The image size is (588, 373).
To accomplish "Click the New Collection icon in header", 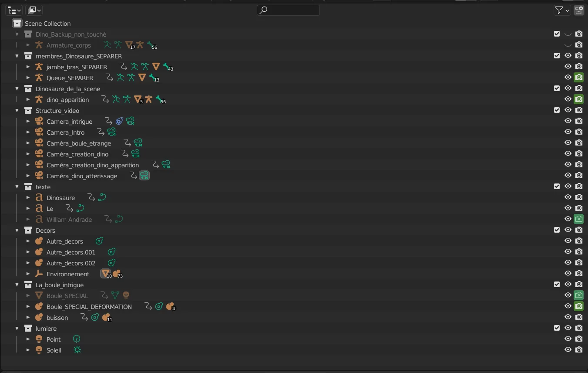I will tap(578, 10).
